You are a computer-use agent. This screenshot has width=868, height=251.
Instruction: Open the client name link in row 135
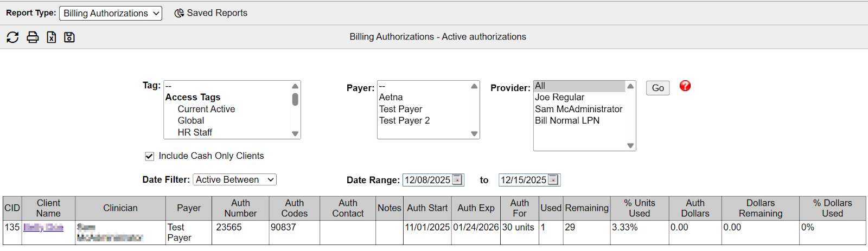point(43,227)
